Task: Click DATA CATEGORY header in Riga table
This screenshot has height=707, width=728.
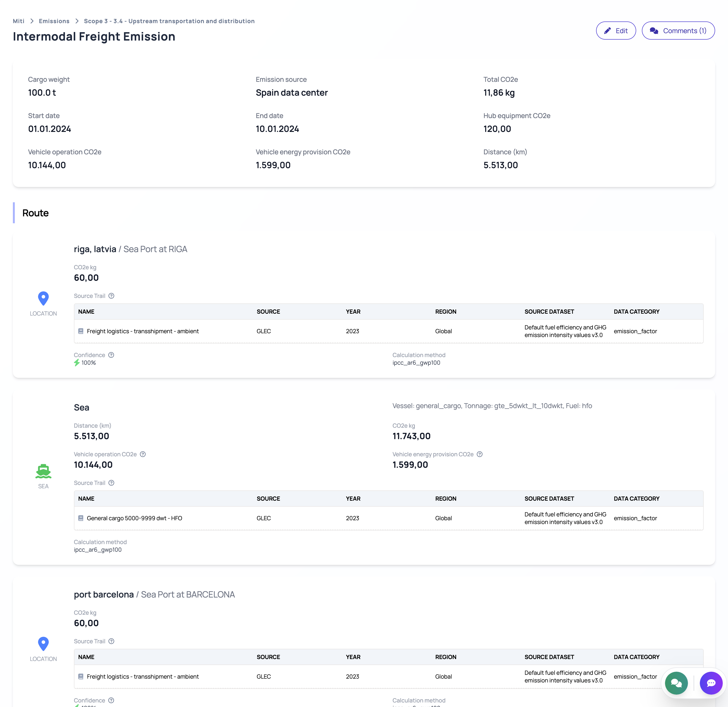Action: pyautogui.click(x=636, y=312)
